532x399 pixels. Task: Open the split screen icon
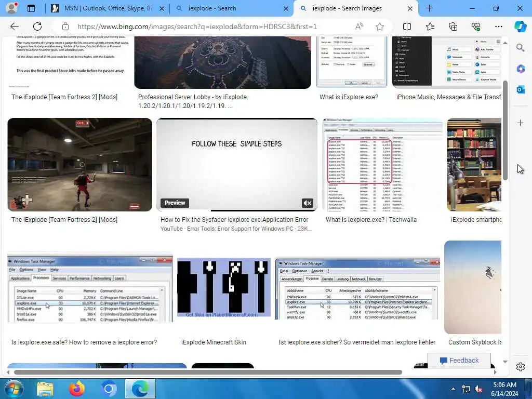pos(407,26)
